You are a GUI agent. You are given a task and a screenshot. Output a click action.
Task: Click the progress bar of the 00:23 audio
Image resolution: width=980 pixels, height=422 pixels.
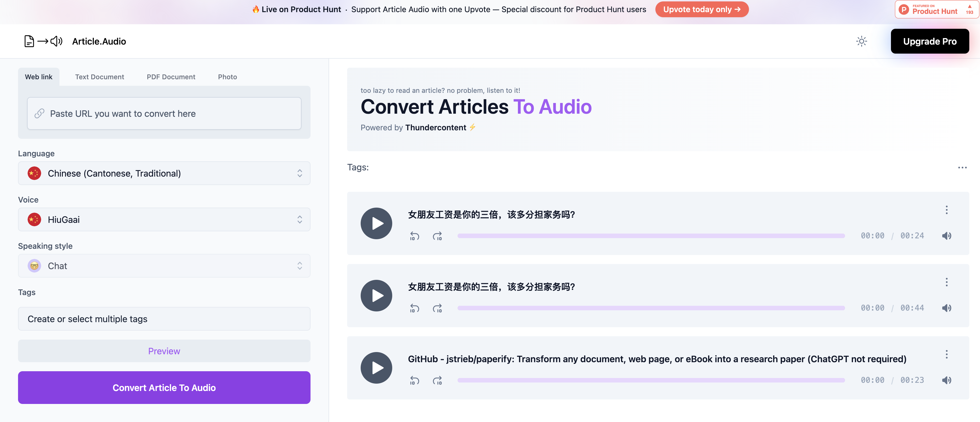click(x=651, y=381)
